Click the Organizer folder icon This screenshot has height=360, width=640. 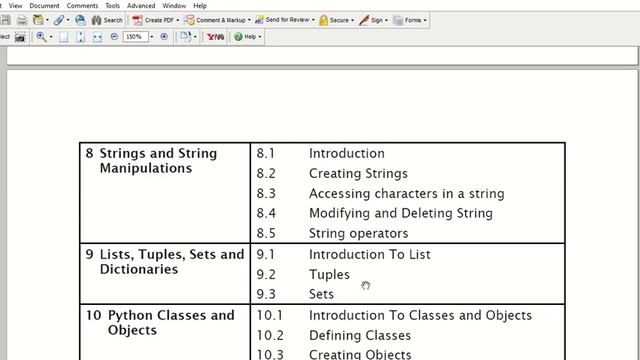(x=38, y=20)
